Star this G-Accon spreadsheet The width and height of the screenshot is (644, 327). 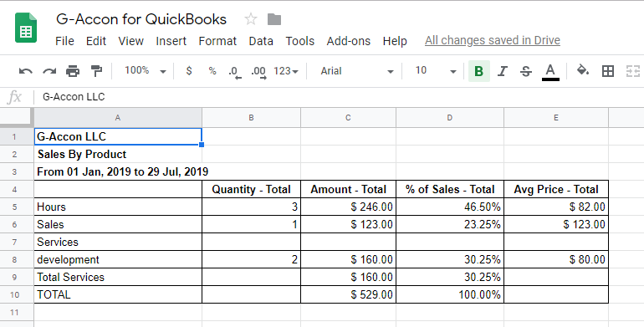tap(251, 19)
